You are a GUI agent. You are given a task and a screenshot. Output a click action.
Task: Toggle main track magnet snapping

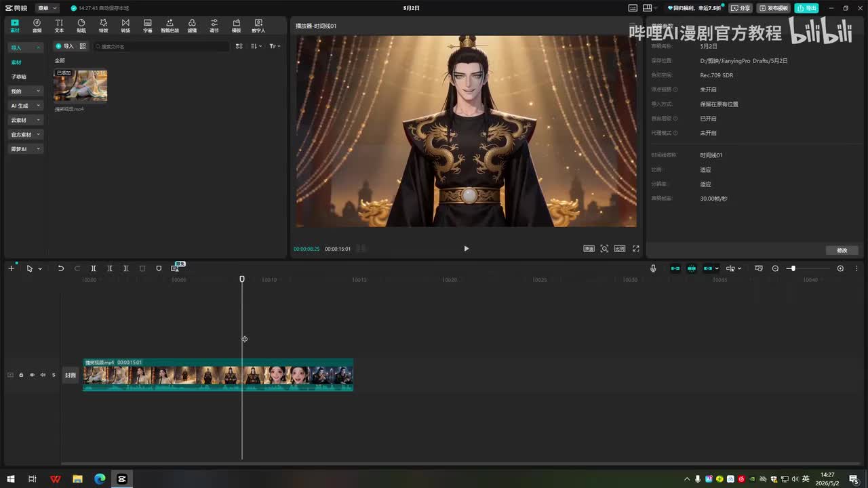coord(675,268)
